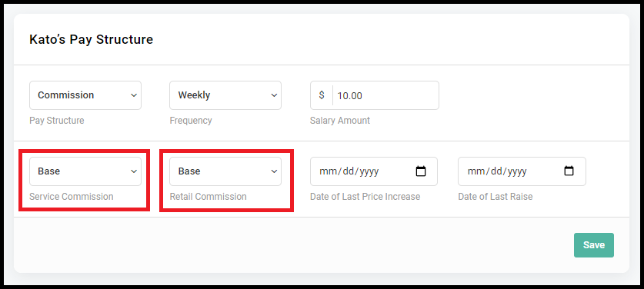Focus the Salary Amount field showing 10.00

(x=385, y=95)
